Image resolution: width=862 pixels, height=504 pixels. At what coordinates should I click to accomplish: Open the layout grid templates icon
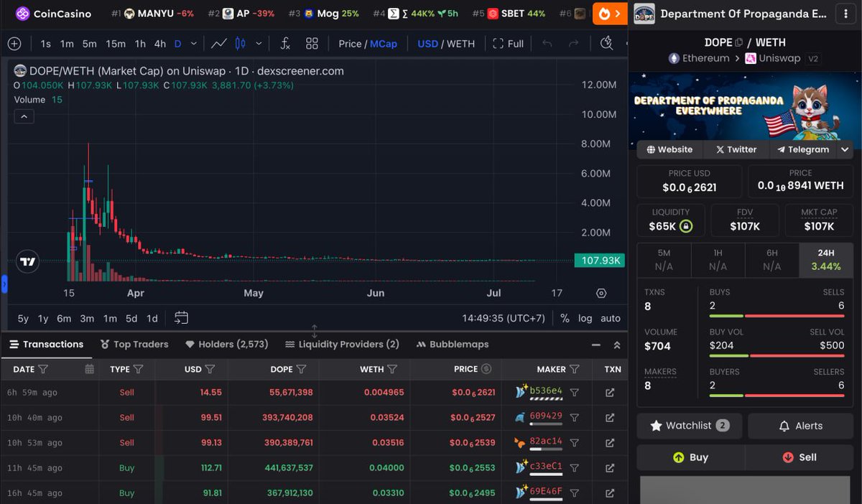pos(312,44)
